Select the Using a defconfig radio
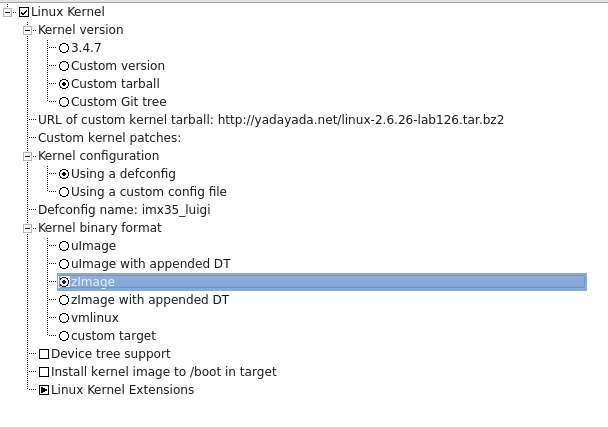The image size is (608, 427). pyautogui.click(x=64, y=174)
